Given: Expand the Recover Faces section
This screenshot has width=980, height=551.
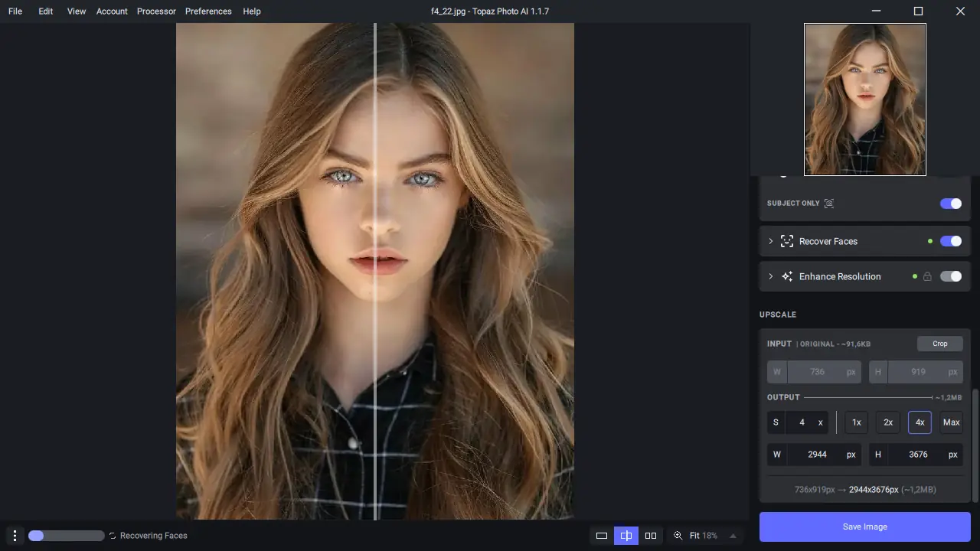Looking at the screenshot, I should (771, 241).
